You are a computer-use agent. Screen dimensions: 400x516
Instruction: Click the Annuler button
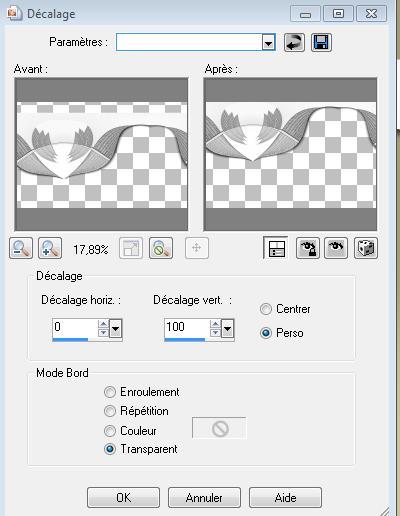click(x=204, y=498)
